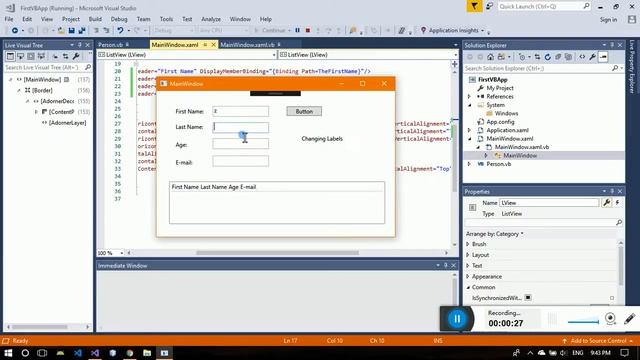Open the 100 % zoom dropdown
640x360 pixels.
(x=121, y=253)
